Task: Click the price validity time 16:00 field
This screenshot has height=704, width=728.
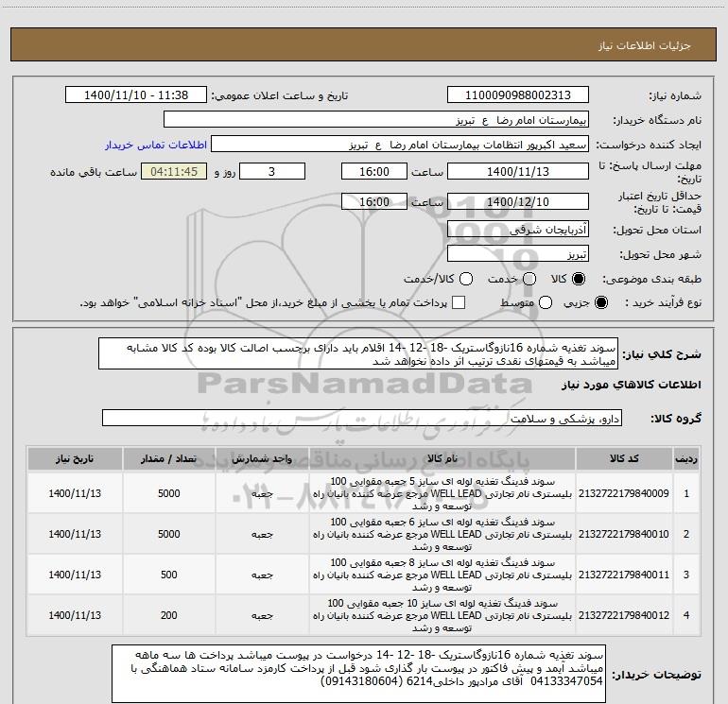Action: (374, 201)
